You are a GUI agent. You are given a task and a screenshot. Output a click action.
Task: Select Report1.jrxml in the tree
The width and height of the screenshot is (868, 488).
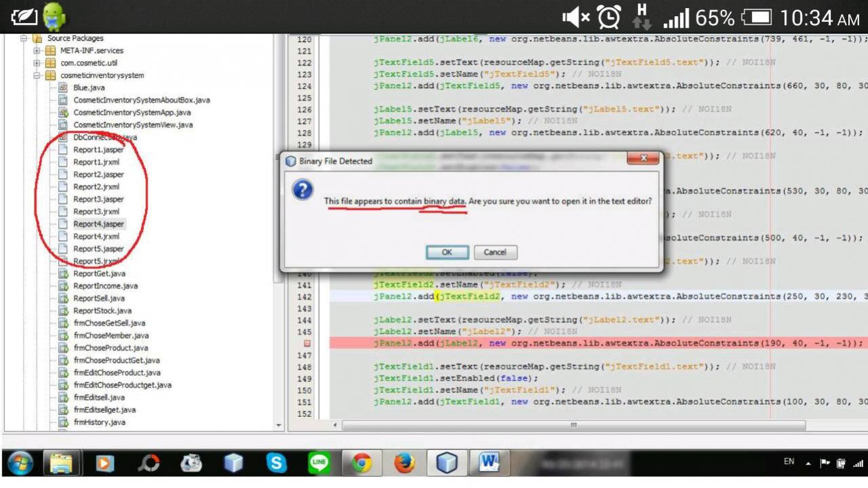click(96, 162)
